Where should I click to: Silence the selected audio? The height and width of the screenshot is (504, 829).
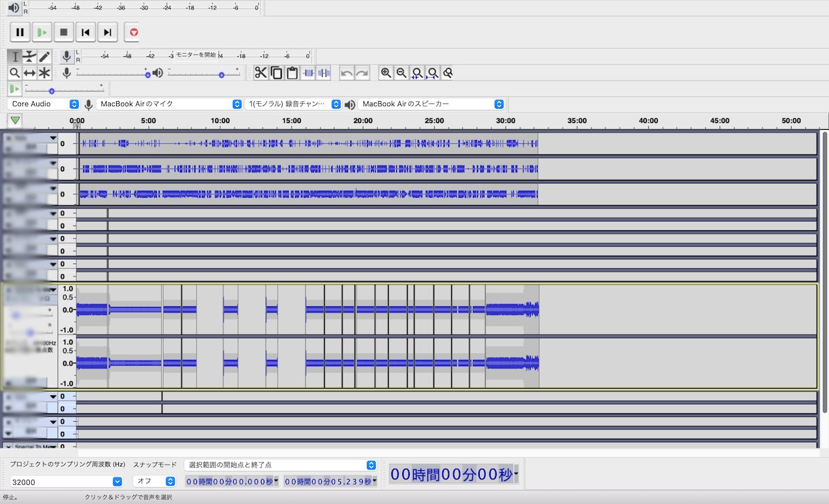(x=323, y=73)
